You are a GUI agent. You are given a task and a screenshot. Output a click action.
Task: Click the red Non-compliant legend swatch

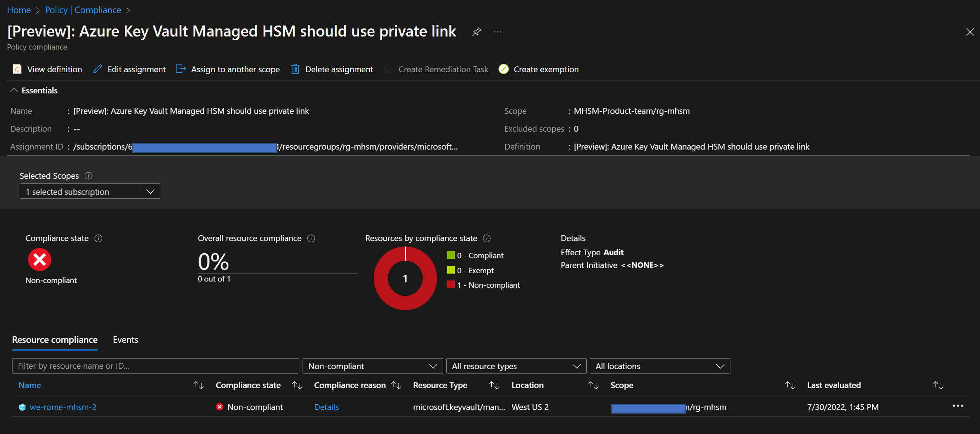[450, 285]
